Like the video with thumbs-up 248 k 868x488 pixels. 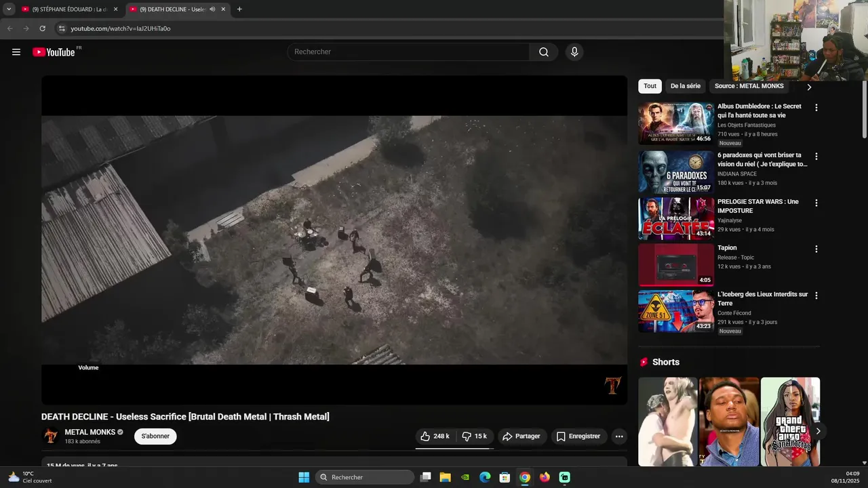pos(435,436)
